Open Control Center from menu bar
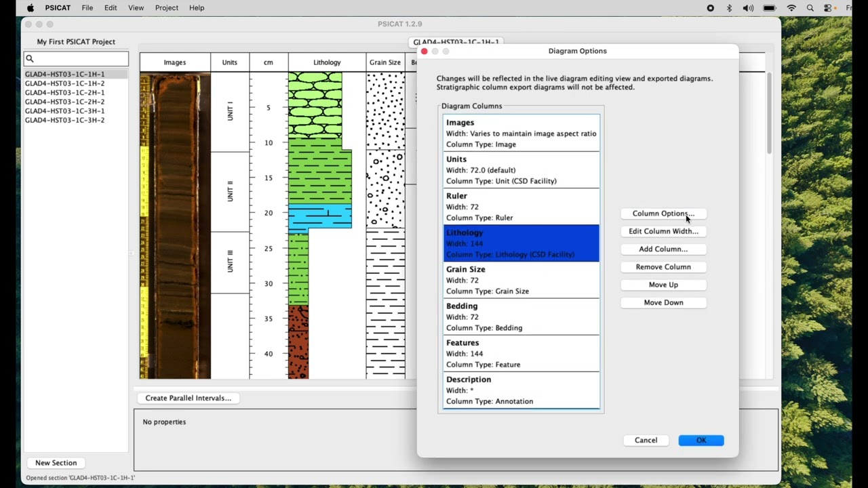Screen dimensions: 868x488 coord(828,8)
